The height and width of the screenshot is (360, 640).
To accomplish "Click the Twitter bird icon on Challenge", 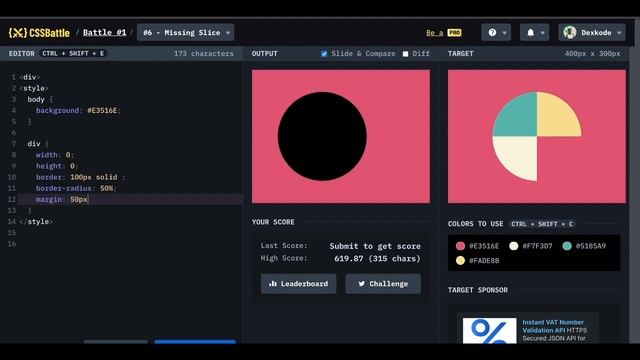I will pos(362,284).
